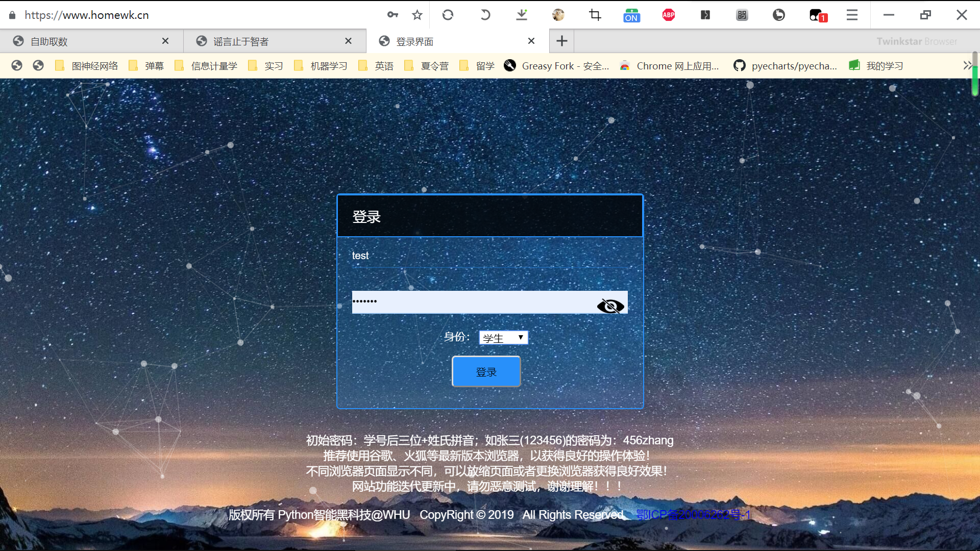Open the 弹幕 bookmark folder
Viewport: 980px width, 551px height.
pyautogui.click(x=146, y=66)
